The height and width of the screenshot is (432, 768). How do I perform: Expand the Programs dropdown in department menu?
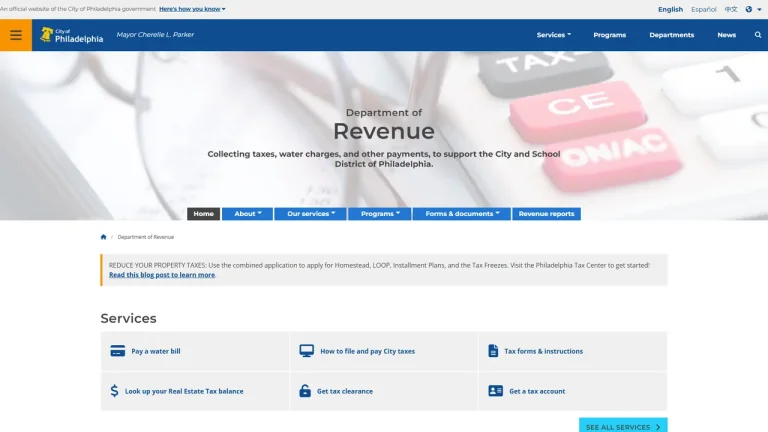pyautogui.click(x=380, y=214)
